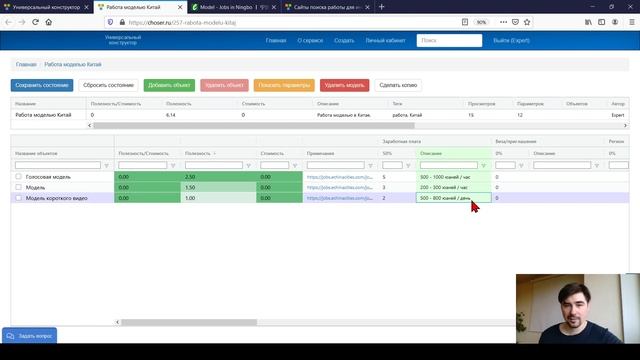Screen dimensions: 640x360
Task: Click the orange 'Показать параметры' button
Action: 284,85
